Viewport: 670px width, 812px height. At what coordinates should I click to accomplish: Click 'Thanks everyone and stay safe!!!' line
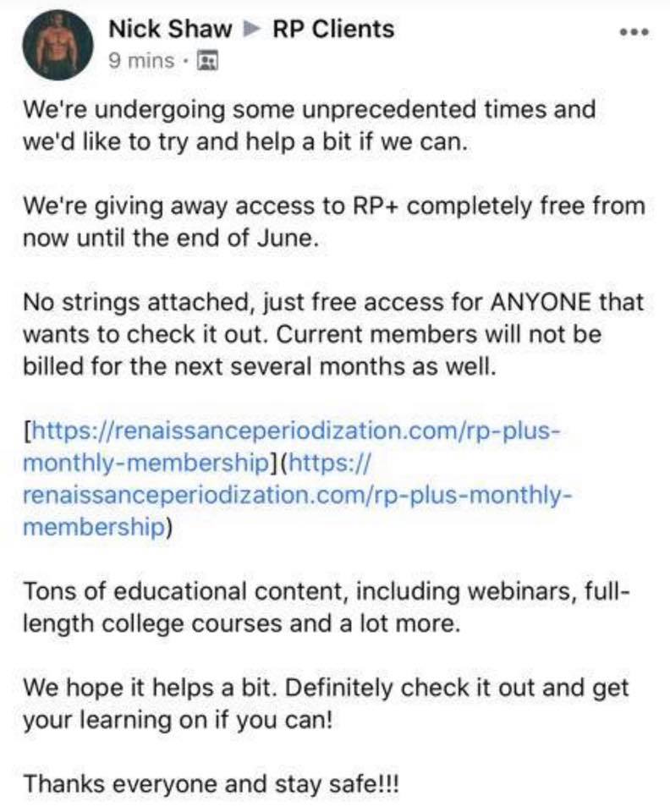click(211, 782)
